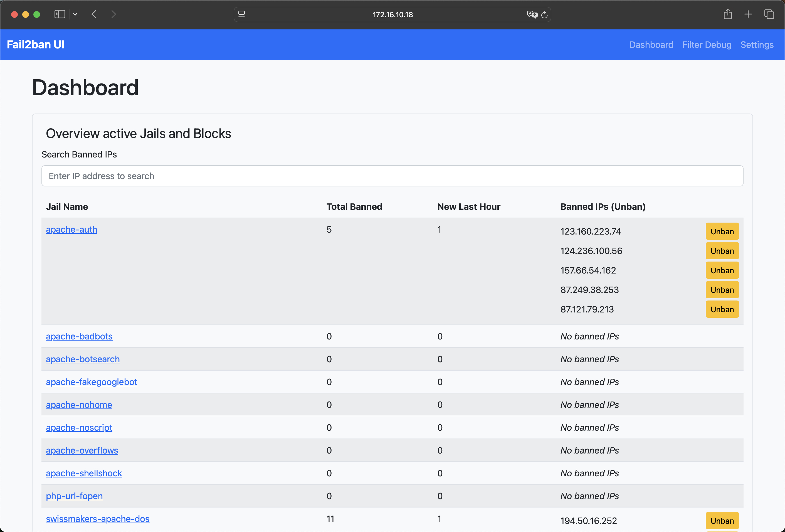The height and width of the screenshot is (532, 785).
Task: Unban IP 87.249.38.253
Action: (722, 290)
